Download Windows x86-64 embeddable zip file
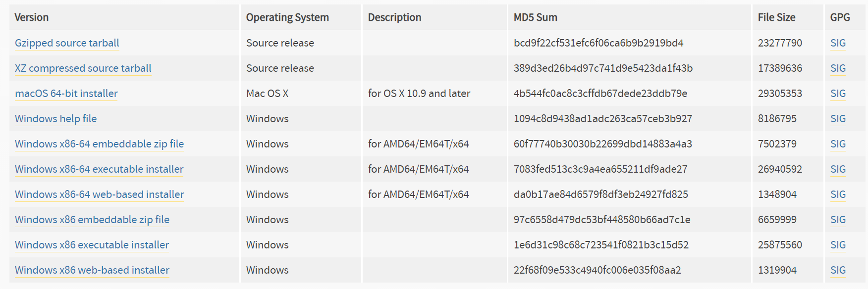This screenshot has height=289, width=868. [x=99, y=144]
